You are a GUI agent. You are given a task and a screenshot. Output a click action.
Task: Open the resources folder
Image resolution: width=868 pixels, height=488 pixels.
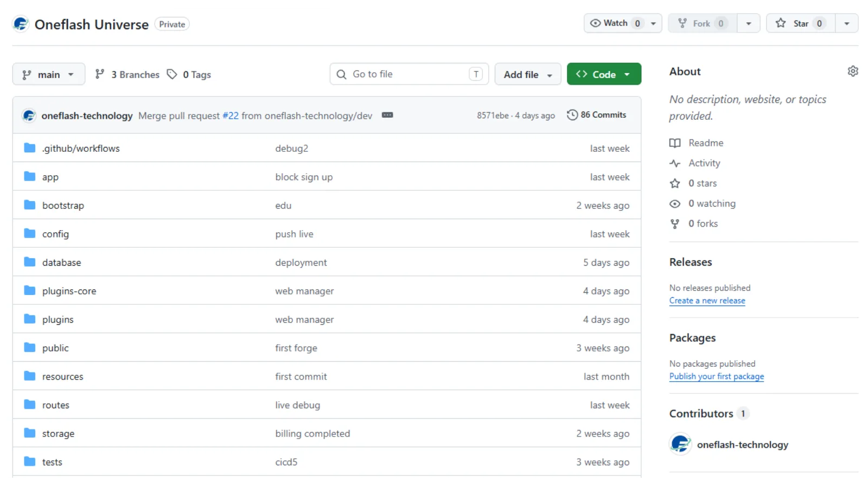point(62,376)
